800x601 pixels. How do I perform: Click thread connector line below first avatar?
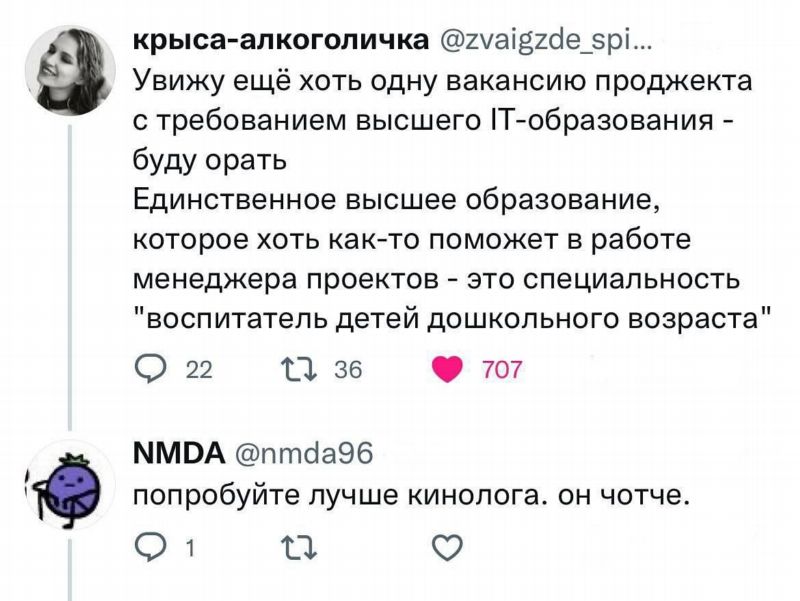70,276
